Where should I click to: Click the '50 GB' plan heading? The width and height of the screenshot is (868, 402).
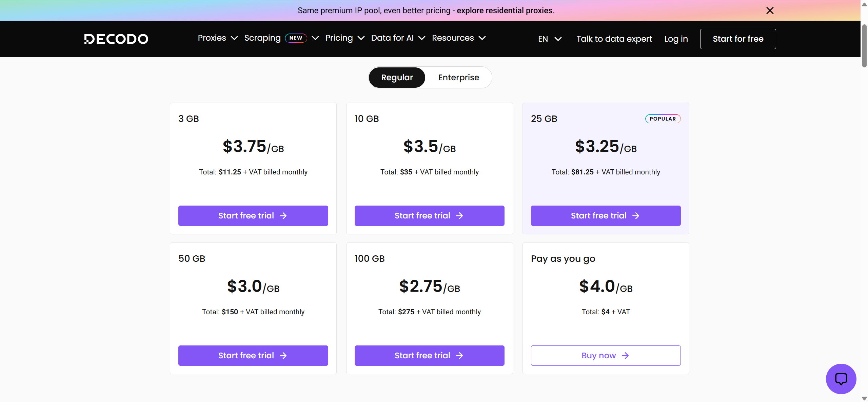[x=192, y=259]
